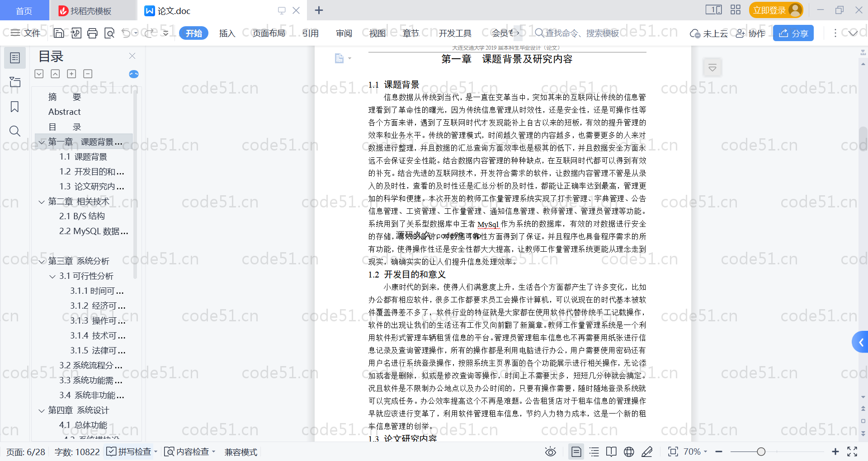The image size is (868, 461).
Task: Switch to outline view mode
Action: point(594,452)
